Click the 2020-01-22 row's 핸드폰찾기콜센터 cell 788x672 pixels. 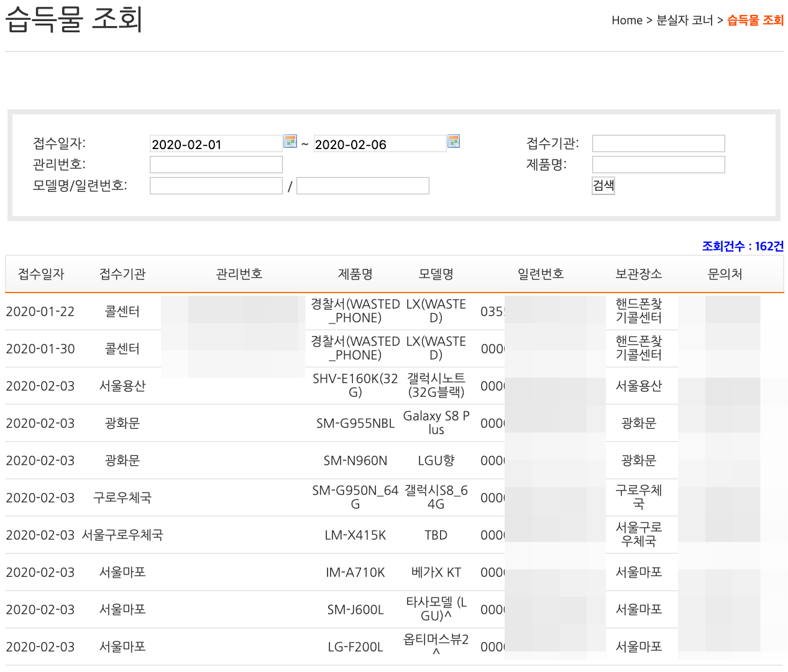point(639,311)
